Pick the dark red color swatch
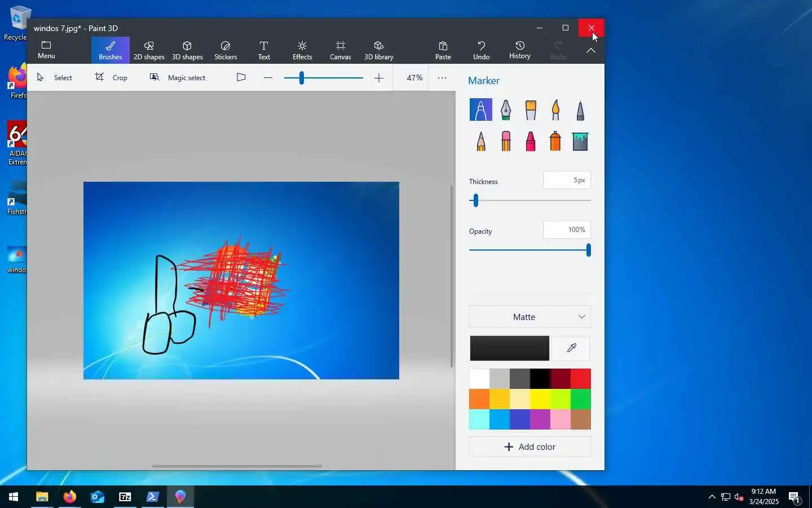The image size is (812, 508). (x=561, y=379)
